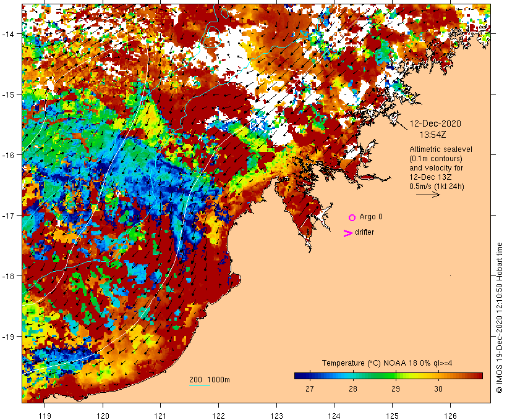Screen dimensions: 507x420
Task: Click the '-18' latitude axis label
Action: (x=8, y=276)
